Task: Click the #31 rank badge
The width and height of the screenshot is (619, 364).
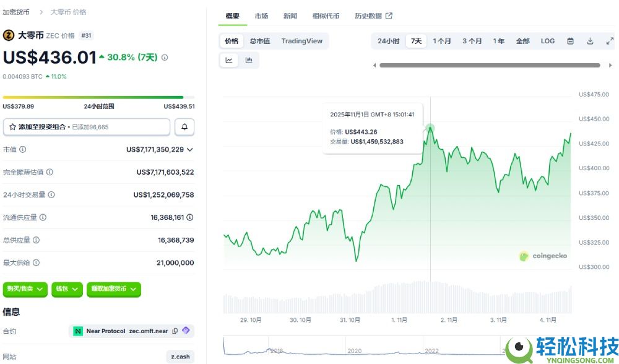Action: [86, 35]
